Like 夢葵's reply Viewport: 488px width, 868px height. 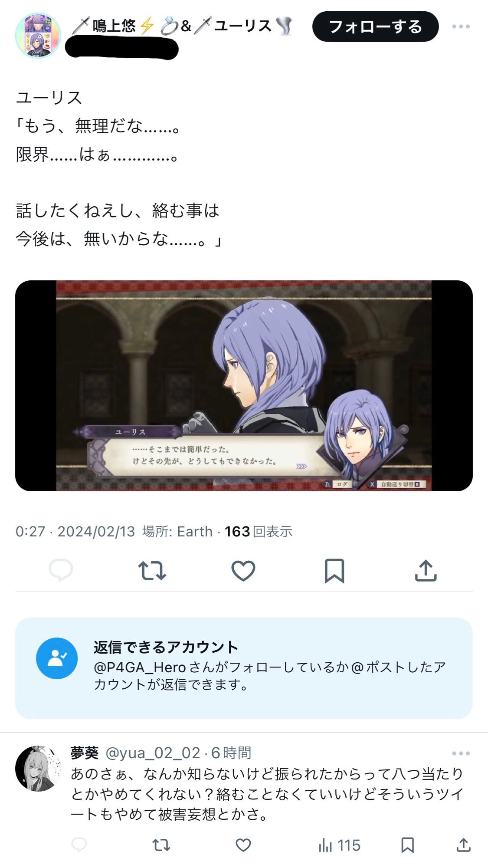tap(243, 845)
